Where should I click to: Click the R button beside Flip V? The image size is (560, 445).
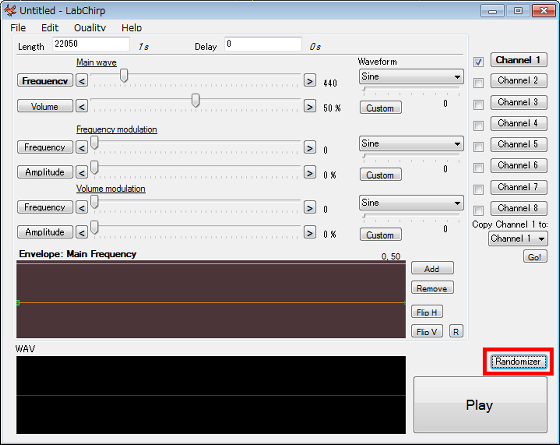click(456, 331)
